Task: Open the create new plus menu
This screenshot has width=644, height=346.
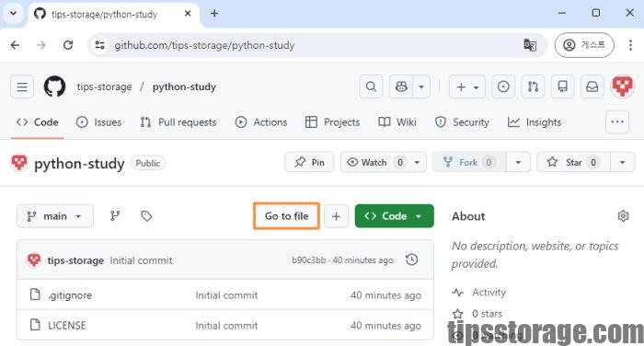Action: click(467, 86)
